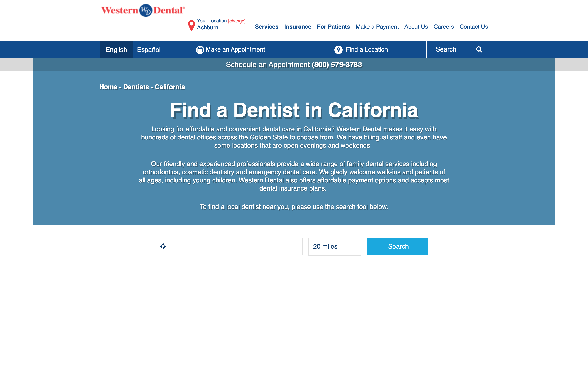Click the Search field in the navigation bar
This screenshot has width=588, height=368.
[x=452, y=49]
